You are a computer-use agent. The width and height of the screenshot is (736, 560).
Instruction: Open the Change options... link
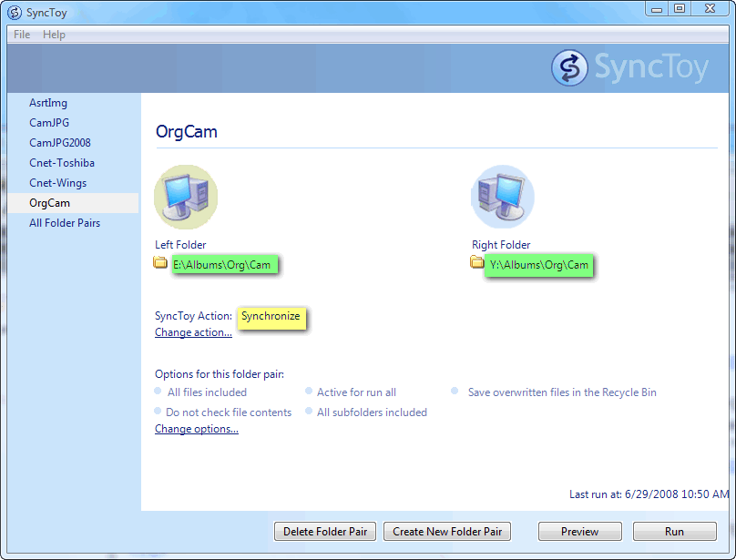tap(197, 429)
